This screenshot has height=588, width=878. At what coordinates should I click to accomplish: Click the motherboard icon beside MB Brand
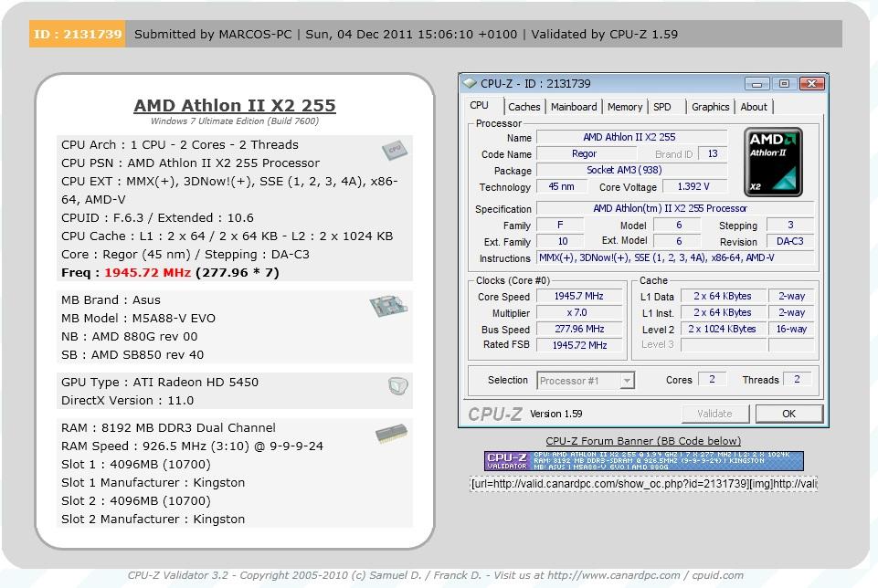(x=388, y=306)
